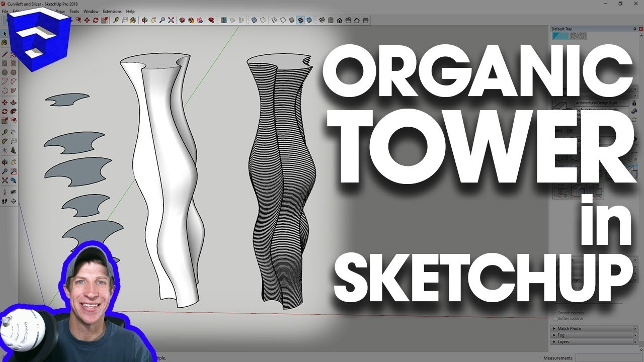Select the arrow Select tool

[5, 34]
